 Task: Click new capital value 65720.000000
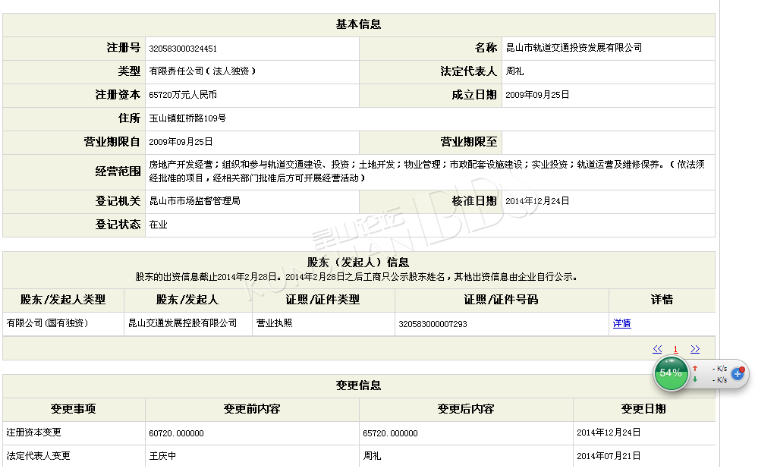[390, 433]
